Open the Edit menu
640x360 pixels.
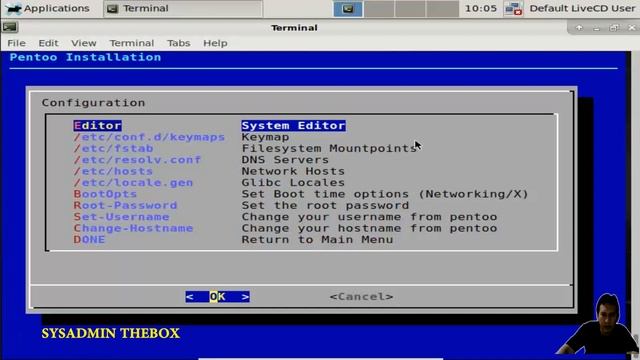tap(48, 43)
